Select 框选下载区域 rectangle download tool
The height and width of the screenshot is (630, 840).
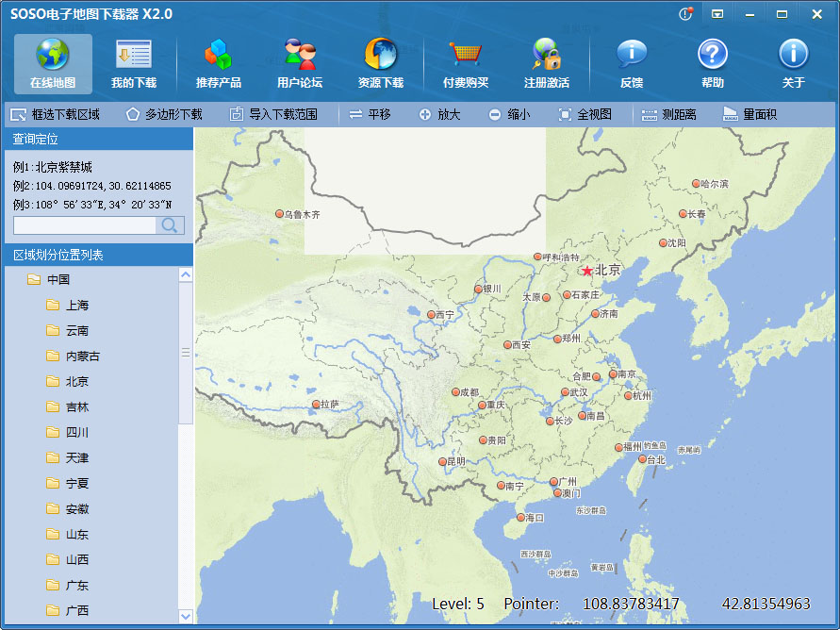(56, 114)
